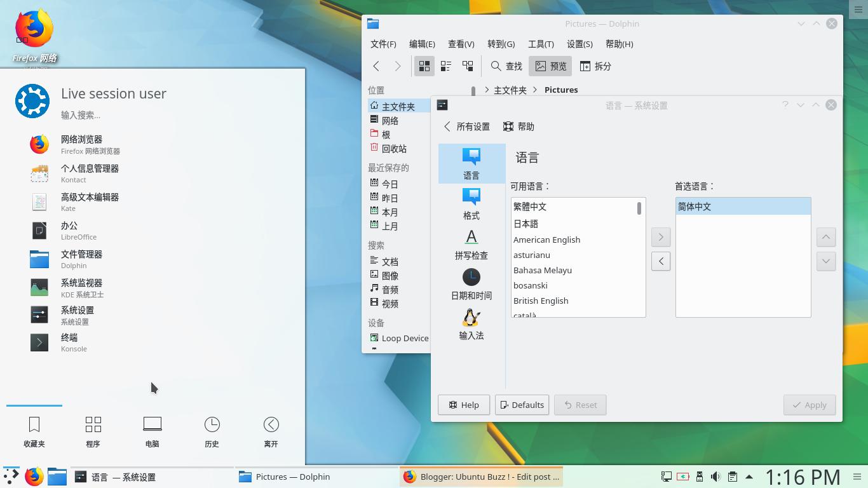The width and height of the screenshot is (868, 488).
Task: Open the Dolphin titlebar dropdown arrow
Action: [x=801, y=24]
